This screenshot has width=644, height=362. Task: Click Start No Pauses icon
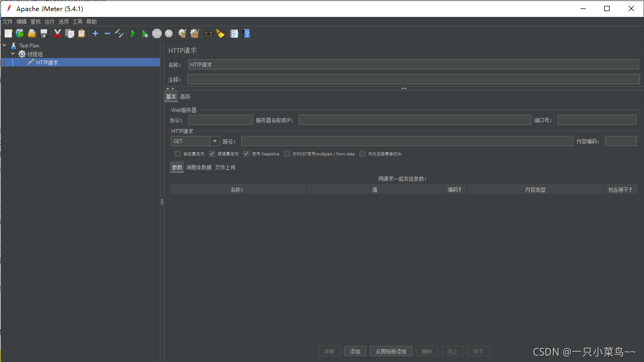(145, 33)
